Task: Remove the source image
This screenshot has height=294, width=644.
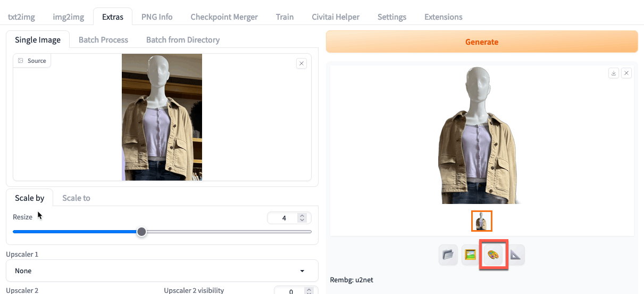Action: point(302,63)
